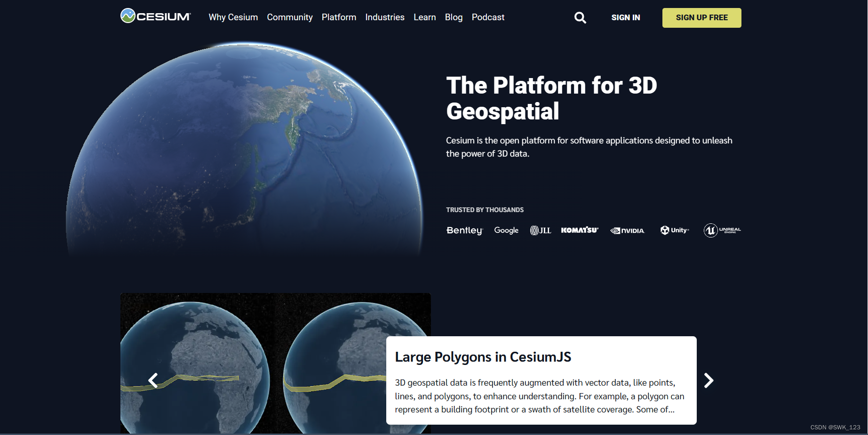Click the Cesium logo in the header
This screenshot has height=435, width=868.
[156, 16]
